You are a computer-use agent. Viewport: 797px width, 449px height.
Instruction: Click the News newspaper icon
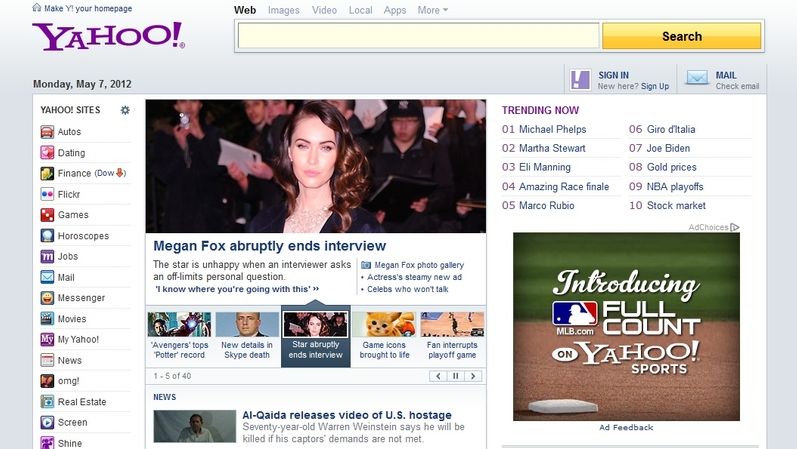tap(47, 360)
